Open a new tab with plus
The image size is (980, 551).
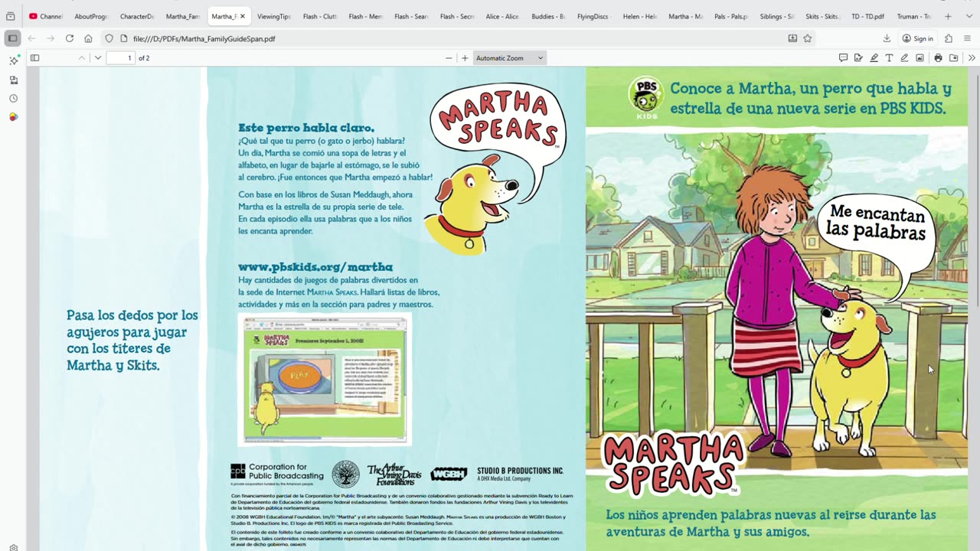pyautogui.click(x=948, y=16)
